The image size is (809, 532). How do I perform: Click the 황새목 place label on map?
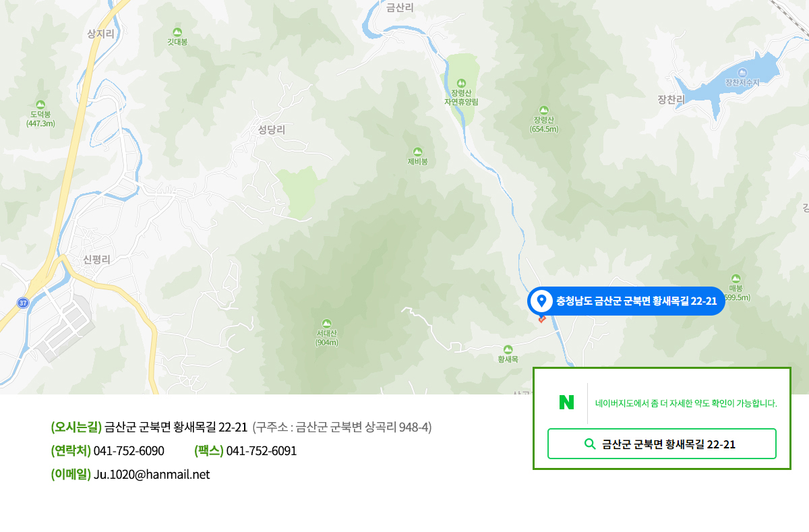[508, 359]
